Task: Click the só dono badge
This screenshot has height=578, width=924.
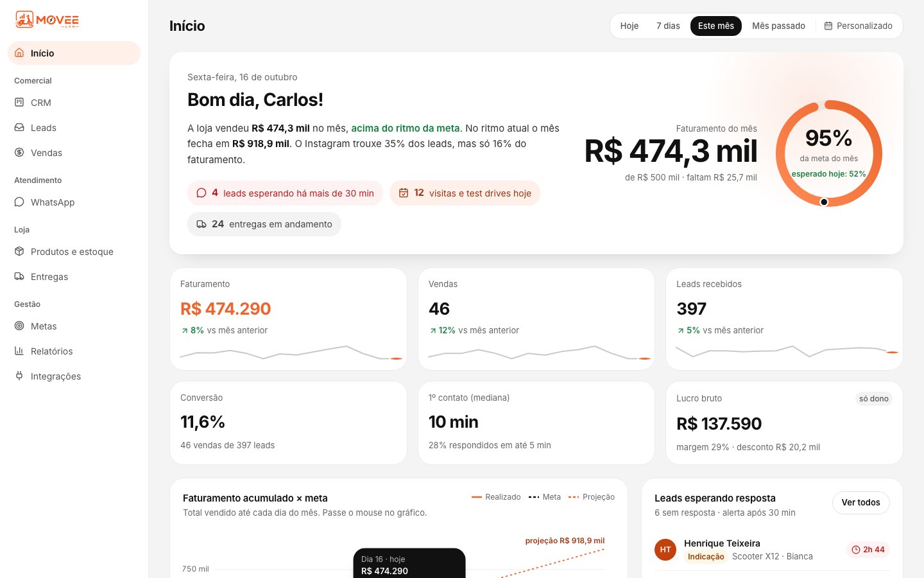Action: pyautogui.click(x=874, y=399)
